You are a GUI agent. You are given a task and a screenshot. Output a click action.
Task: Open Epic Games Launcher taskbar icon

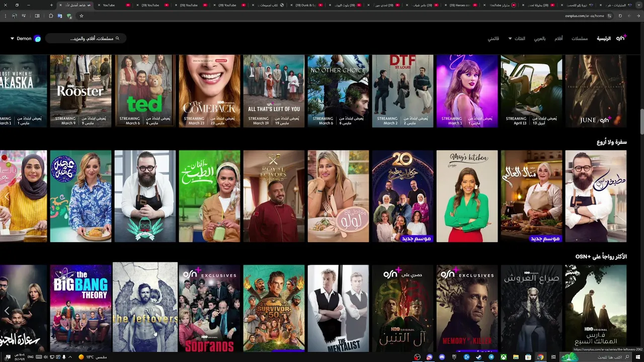454,357
